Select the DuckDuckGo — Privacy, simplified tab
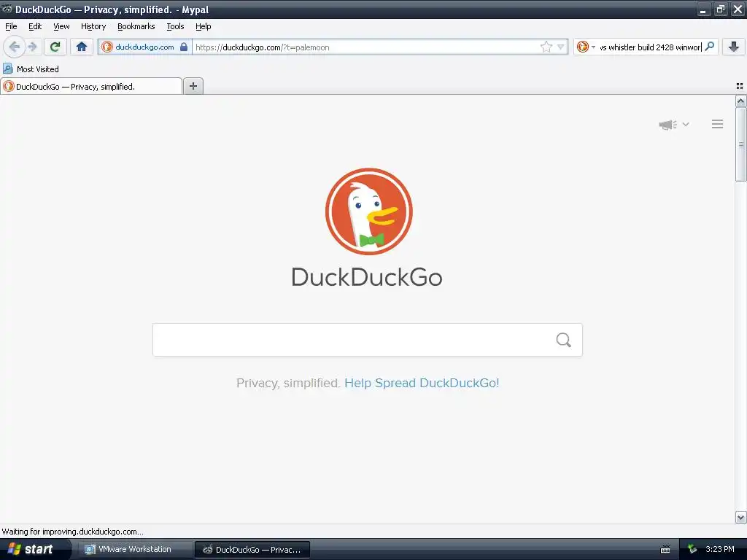Viewport: 747px width, 560px height. click(x=91, y=86)
